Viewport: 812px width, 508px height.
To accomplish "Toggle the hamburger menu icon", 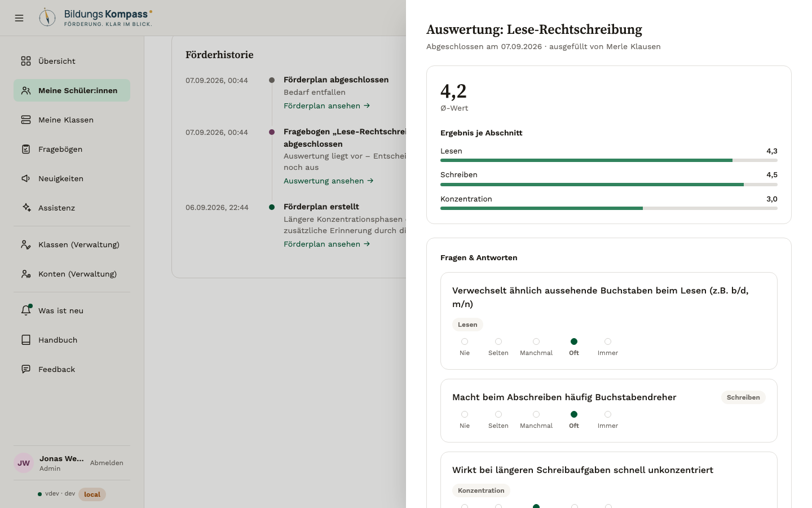I will 19,18.
